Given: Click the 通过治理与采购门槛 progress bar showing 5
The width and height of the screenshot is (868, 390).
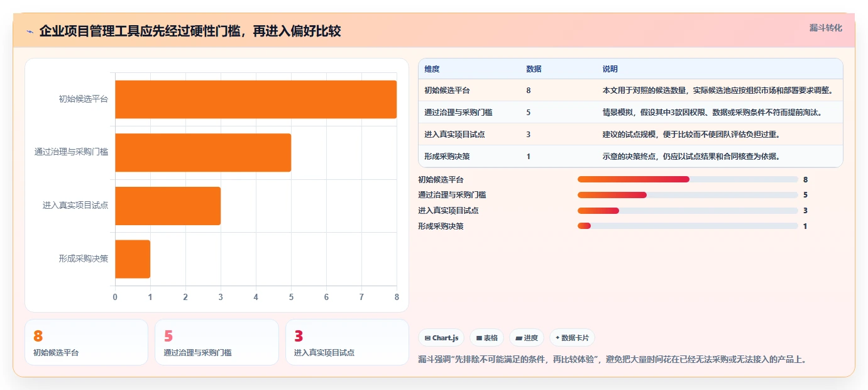Looking at the screenshot, I should 688,195.
